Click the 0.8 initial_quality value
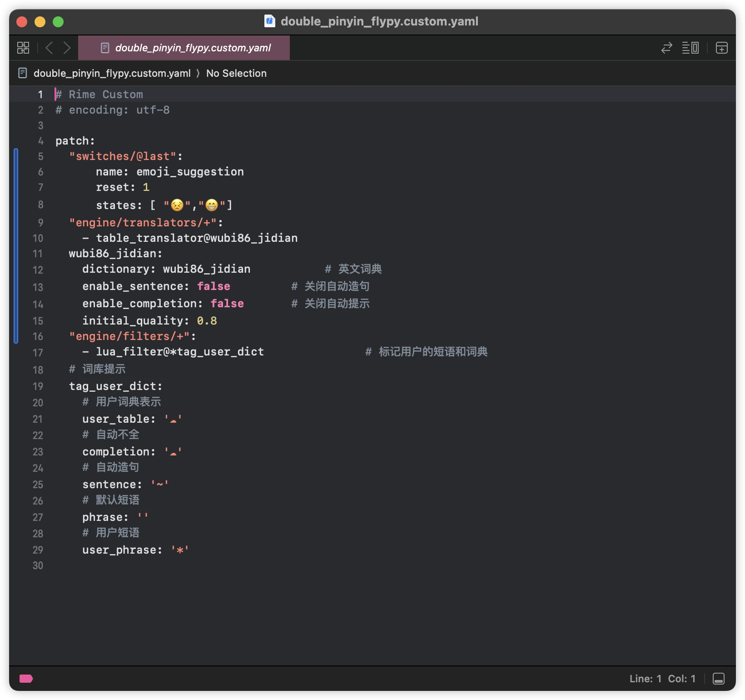This screenshot has width=745, height=700. [x=207, y=321]
